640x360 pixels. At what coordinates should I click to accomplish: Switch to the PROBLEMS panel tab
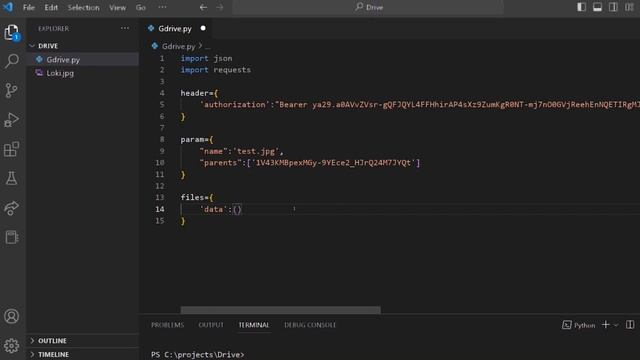click(x=167, y=325)
